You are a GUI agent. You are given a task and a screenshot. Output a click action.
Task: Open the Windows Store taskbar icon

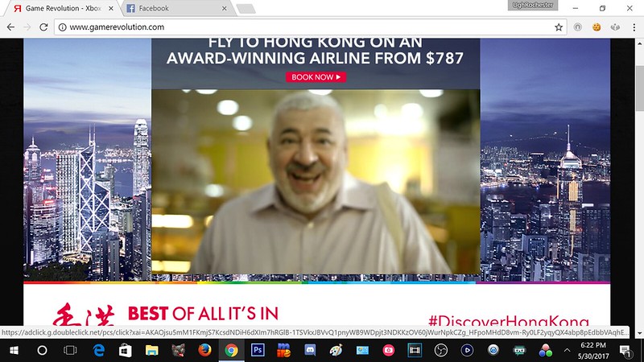click(125, 350)
